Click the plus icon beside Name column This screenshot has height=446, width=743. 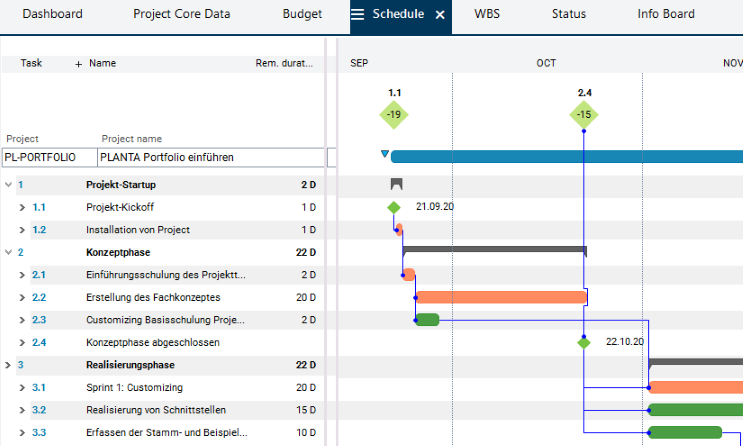[x=79, y=63]
